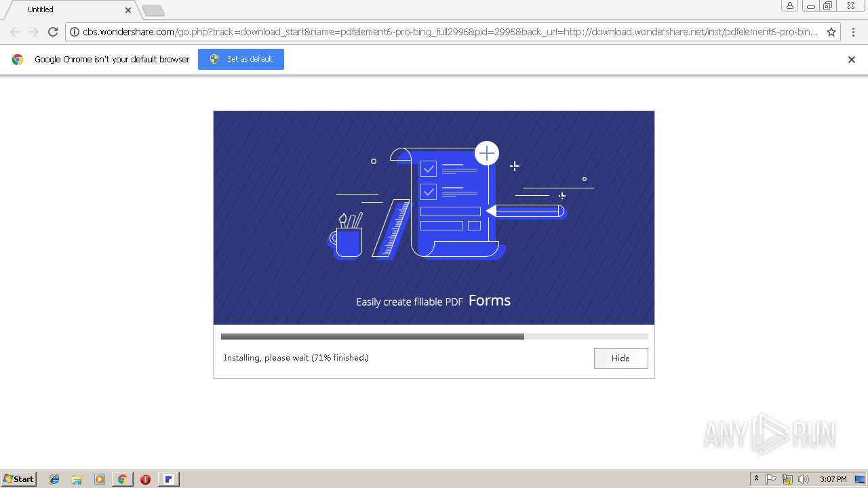
Task: Click the 'Installing, please wait' status text
Action: pos(296,358)
